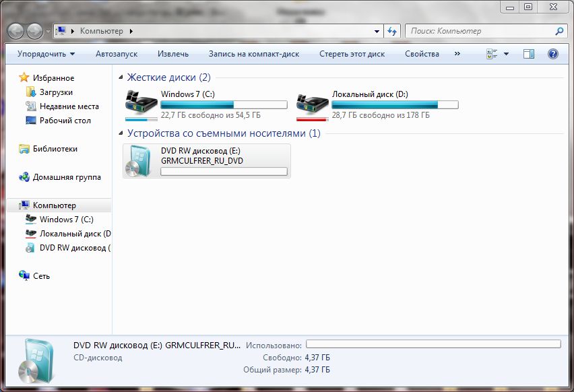Open Свойства from the toolbar
The height and width of the screenshot is (392, 574).
(422, 54)
